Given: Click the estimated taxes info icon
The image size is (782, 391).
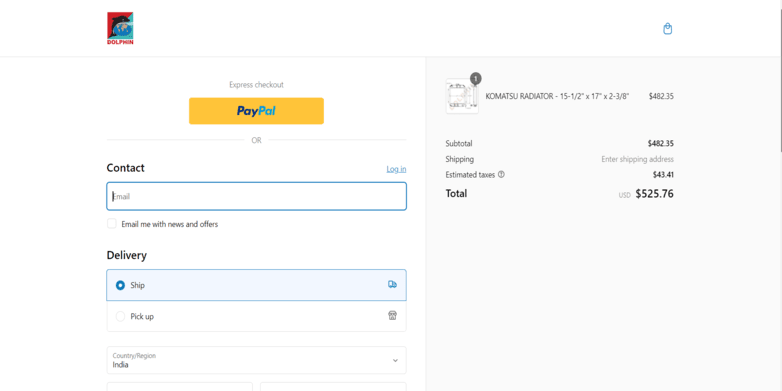Looking at the screenshot, I should [501, 175].
